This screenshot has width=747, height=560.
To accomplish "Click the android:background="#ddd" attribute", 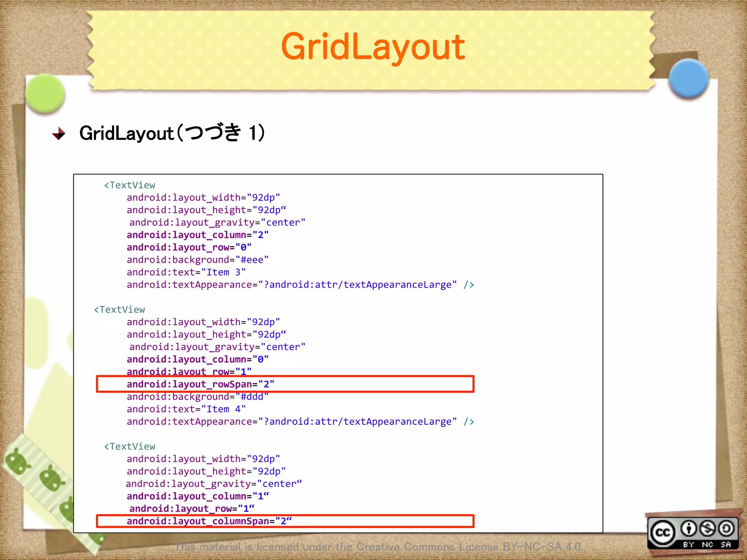I will (x=197, y=397).
